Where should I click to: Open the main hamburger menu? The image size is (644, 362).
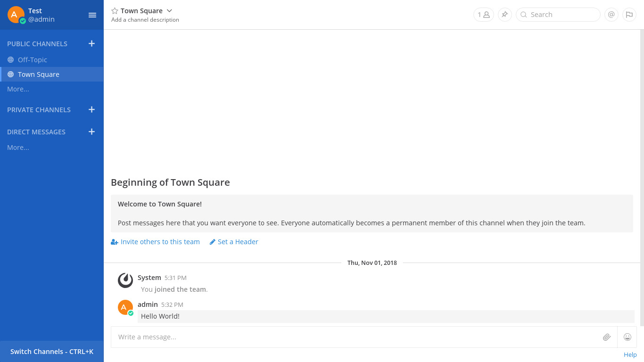click(92, 15)
